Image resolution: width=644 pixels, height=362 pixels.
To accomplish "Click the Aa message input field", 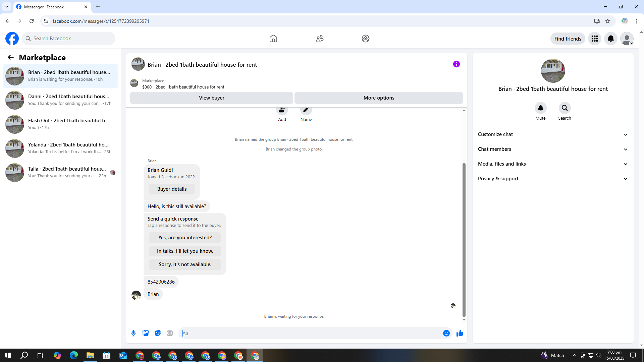I will [310, 333].
